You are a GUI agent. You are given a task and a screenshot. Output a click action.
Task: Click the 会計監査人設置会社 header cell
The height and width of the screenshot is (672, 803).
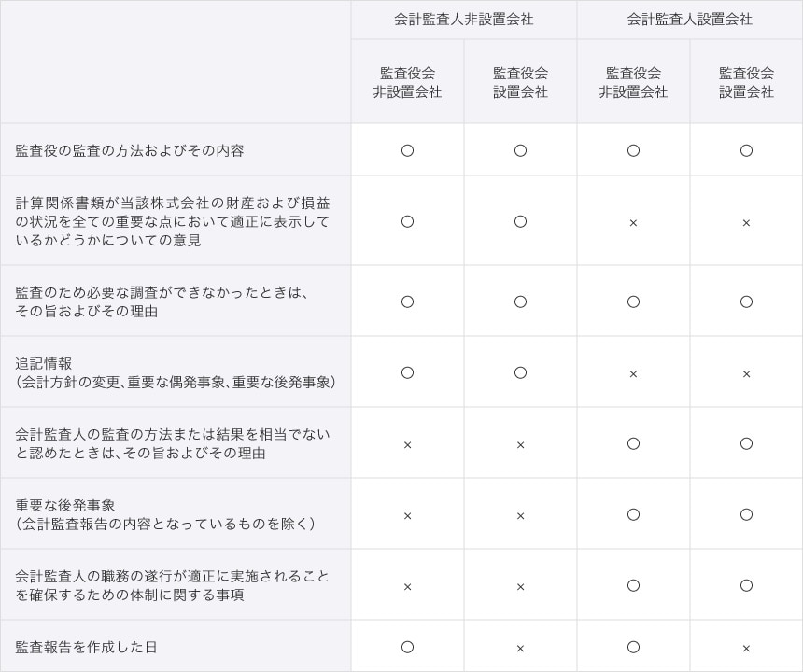pyautogui.click(x=689, y=20)
